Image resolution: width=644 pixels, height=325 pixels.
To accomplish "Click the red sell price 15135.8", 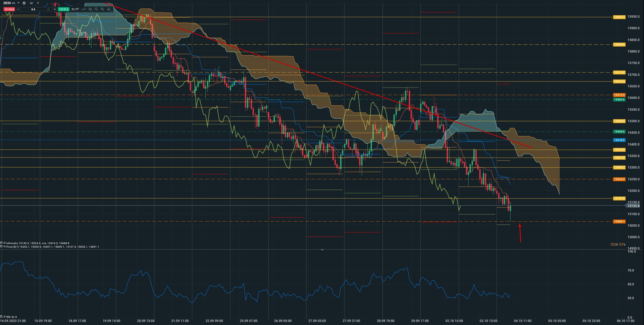I will tap(9, 9).
